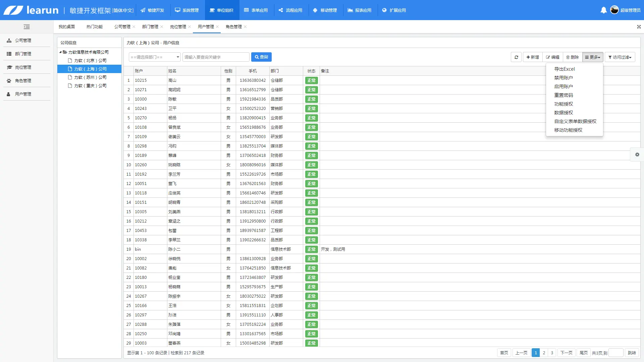Click the 查询 search button
The width and height of the screenshot is (644, 362).
click(261, 57)
